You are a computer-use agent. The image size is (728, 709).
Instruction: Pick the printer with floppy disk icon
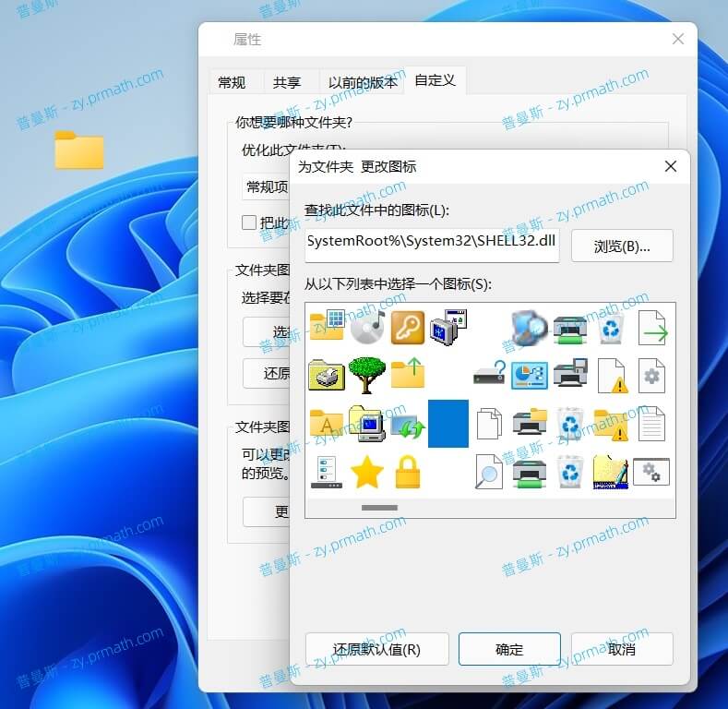[x=570, y=373]
